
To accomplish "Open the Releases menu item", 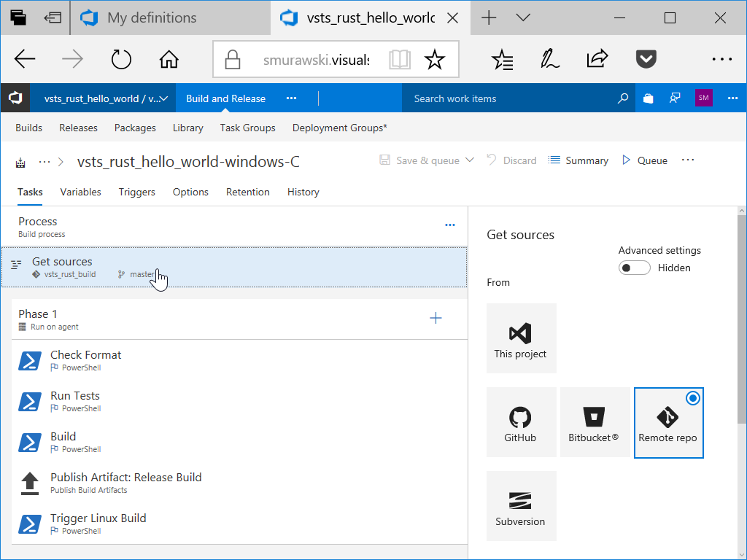I will [x=78, y=128].
